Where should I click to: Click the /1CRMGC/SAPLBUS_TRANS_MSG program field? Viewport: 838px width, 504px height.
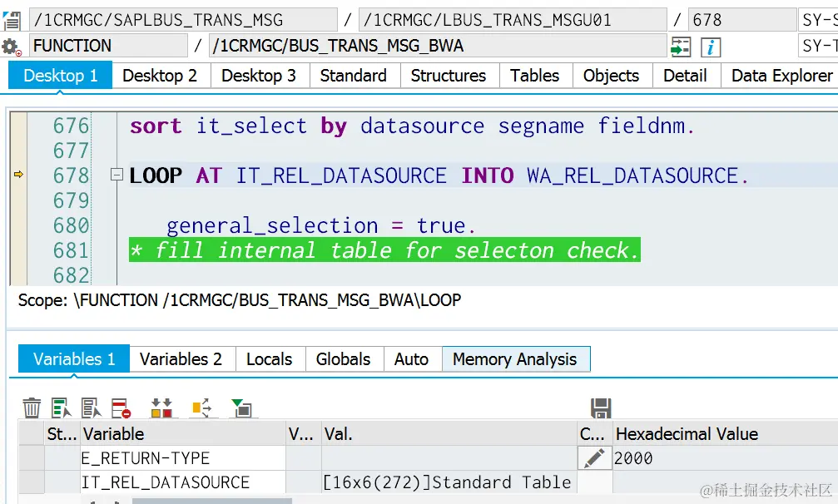pyautogui.click(x=183, y=20)
